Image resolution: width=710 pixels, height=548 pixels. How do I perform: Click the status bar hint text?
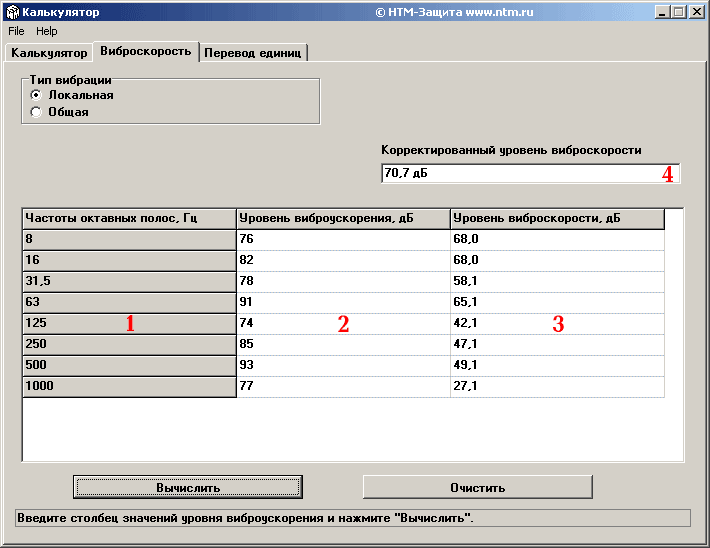tap(245, 518)
